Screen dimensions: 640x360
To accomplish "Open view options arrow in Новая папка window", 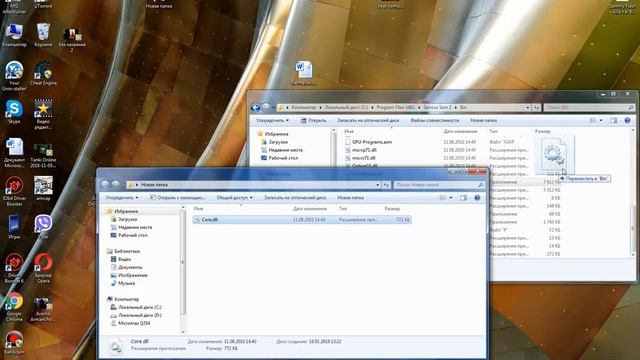I will pos(451,198).
